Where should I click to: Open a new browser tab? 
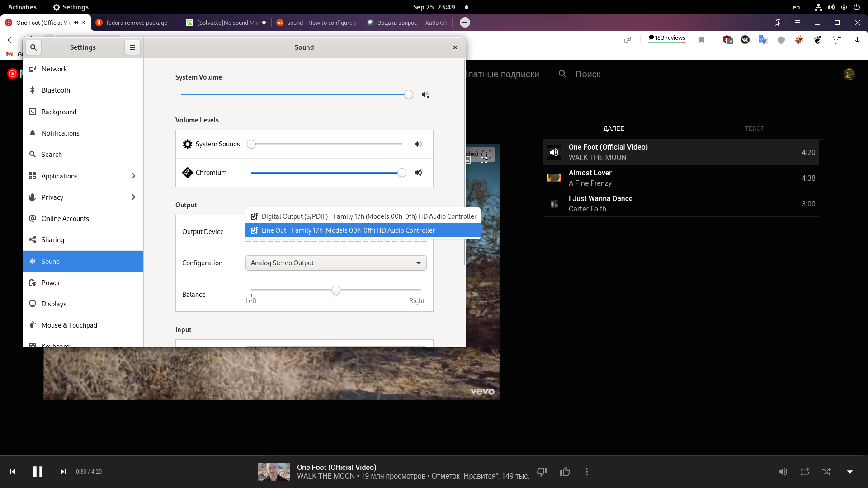click(x=465, y=23)
